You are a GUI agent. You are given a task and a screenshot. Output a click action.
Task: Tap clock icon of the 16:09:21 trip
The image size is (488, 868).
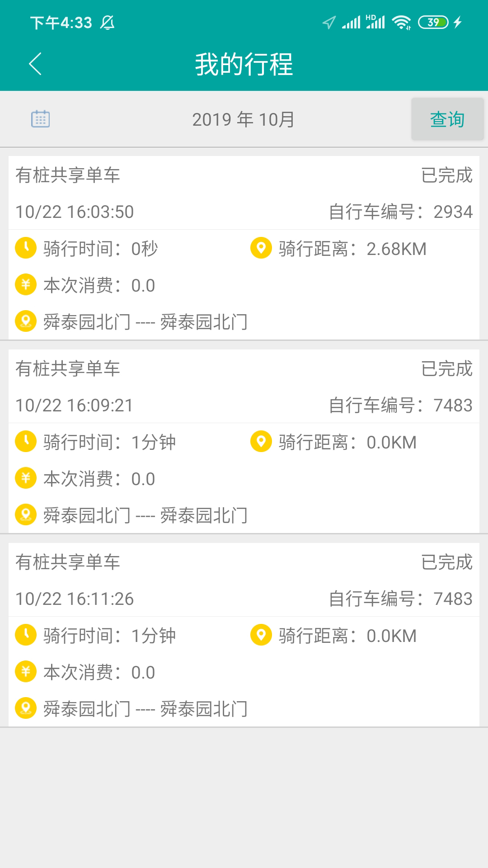[x=26, y=442]
